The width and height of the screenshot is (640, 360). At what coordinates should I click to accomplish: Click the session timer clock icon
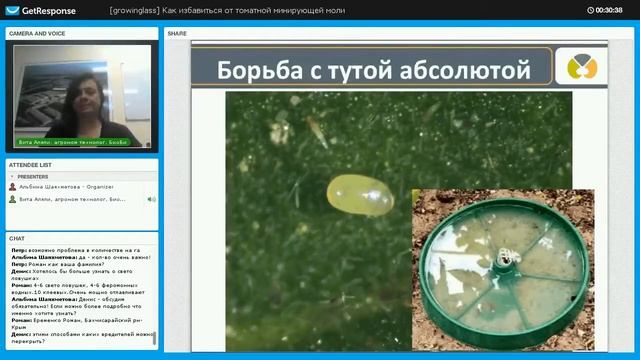(x=590, y=10)
